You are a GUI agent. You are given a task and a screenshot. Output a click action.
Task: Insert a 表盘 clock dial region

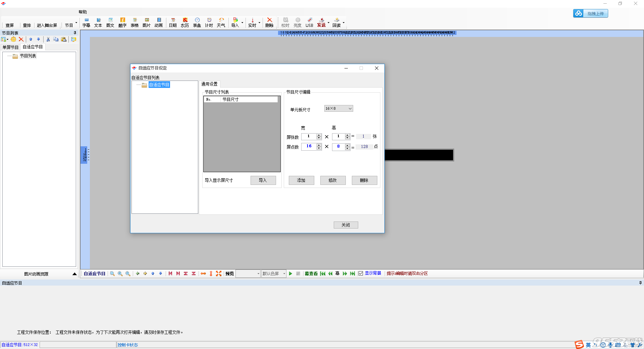click(197, 22)
